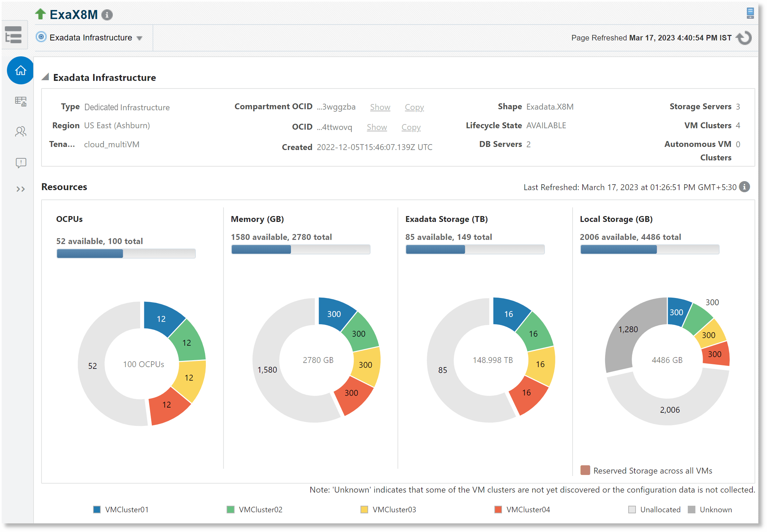Show the Compartment OCID value
The image size is (767, 532).
(380, 107)
